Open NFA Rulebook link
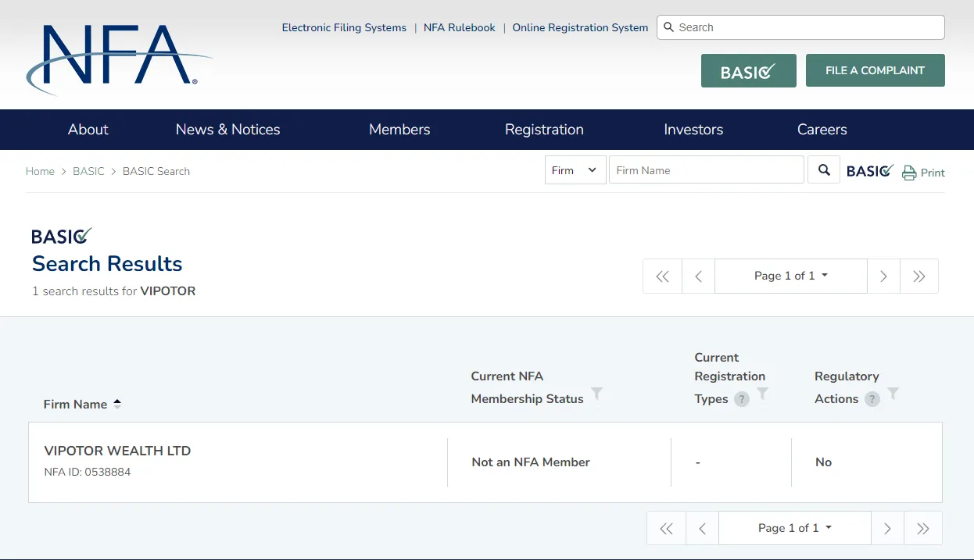Image resolution: width=974 pixels, height=560 pixels. [460, 27]
